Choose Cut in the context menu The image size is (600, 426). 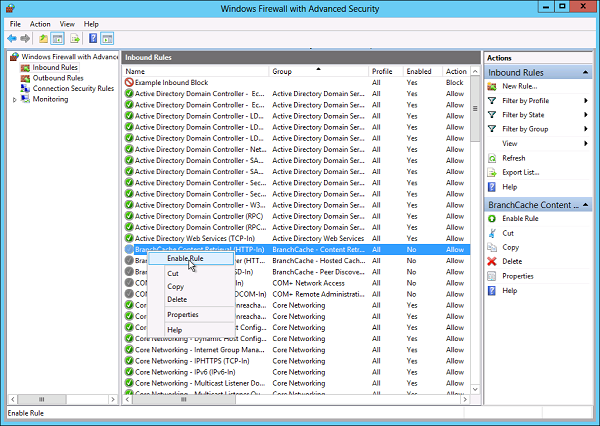point(191,273)
